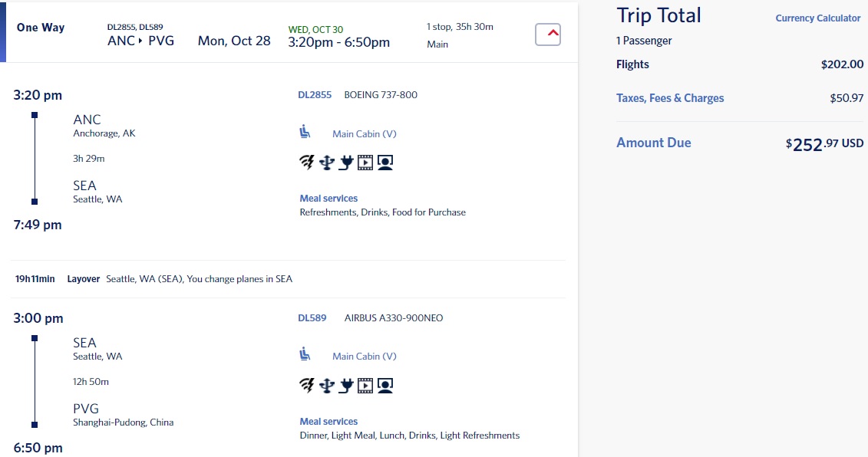Open the DL589 flight number link
The image size is (868, 457).
click(312, 317)
